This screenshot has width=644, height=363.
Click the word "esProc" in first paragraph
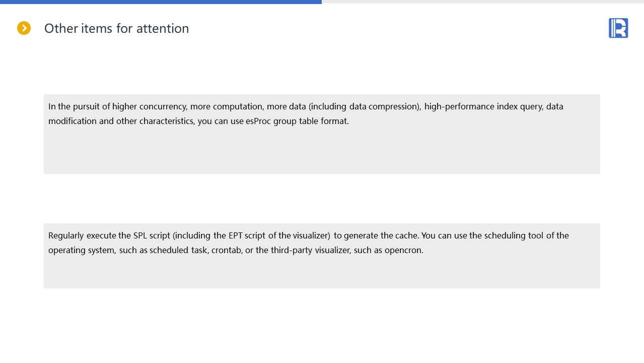(x=258, y=122)
